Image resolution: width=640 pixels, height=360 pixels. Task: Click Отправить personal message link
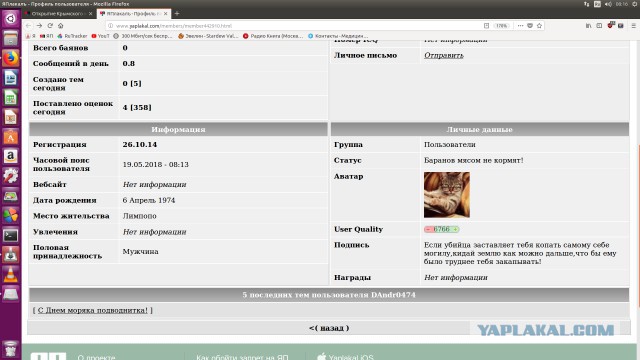(444, 55)
